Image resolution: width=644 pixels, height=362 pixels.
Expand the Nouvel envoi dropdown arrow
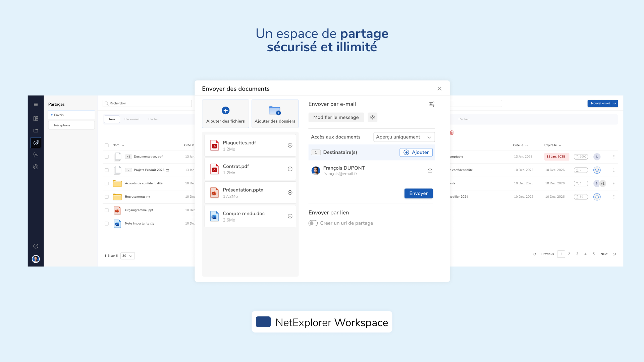614,103
